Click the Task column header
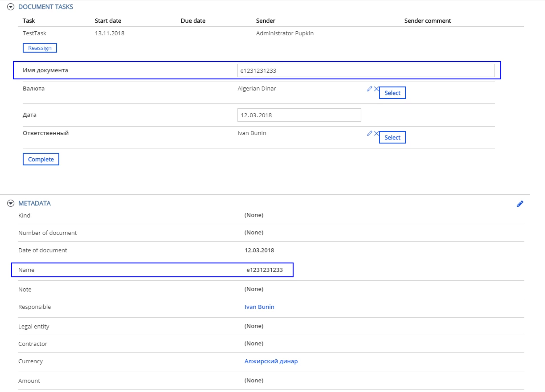 tap(29, 21)
